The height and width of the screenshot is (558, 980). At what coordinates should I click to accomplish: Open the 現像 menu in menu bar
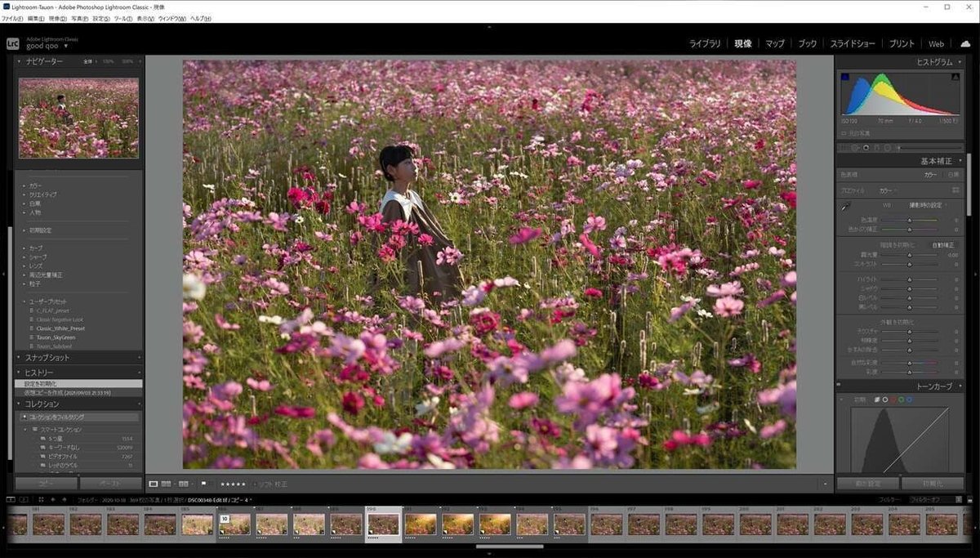[58, 18]
